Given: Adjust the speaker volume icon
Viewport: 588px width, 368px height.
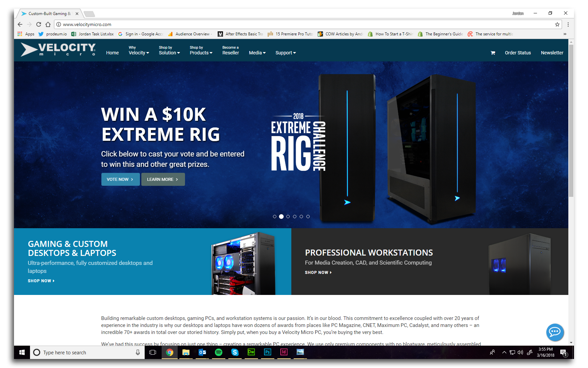Looking at the screenshot, I should point(520,352).
